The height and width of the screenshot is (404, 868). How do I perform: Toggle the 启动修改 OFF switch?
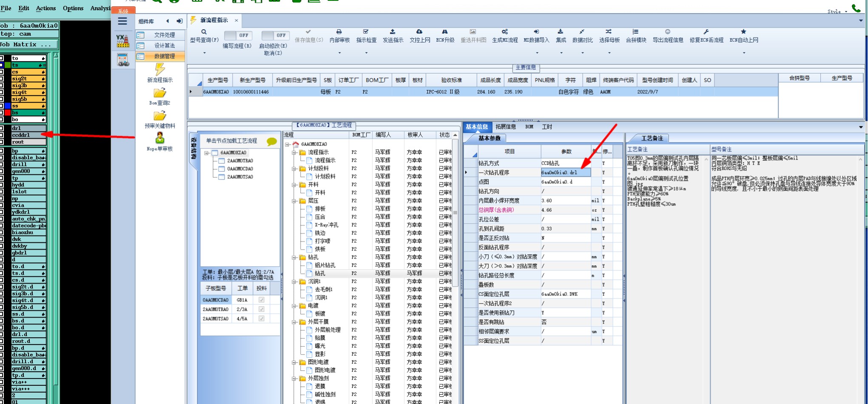pos(275,35)
